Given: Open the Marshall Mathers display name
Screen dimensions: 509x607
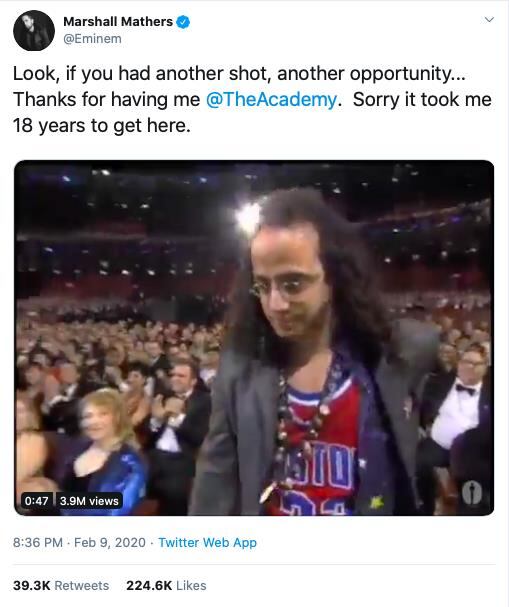Looking at the screenshot, I should coord(118,22).
